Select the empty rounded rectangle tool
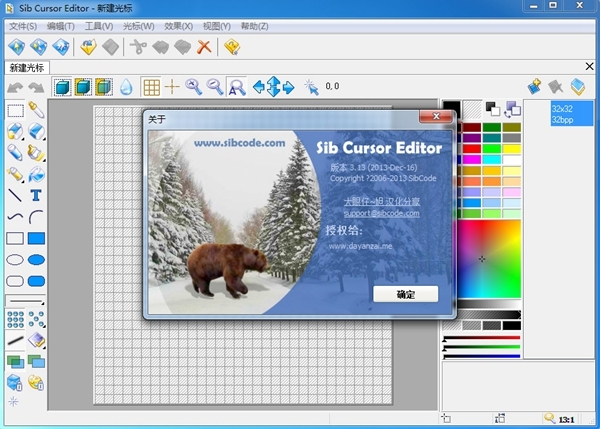Viewport: 600px width, 429px height. [15, 281]
